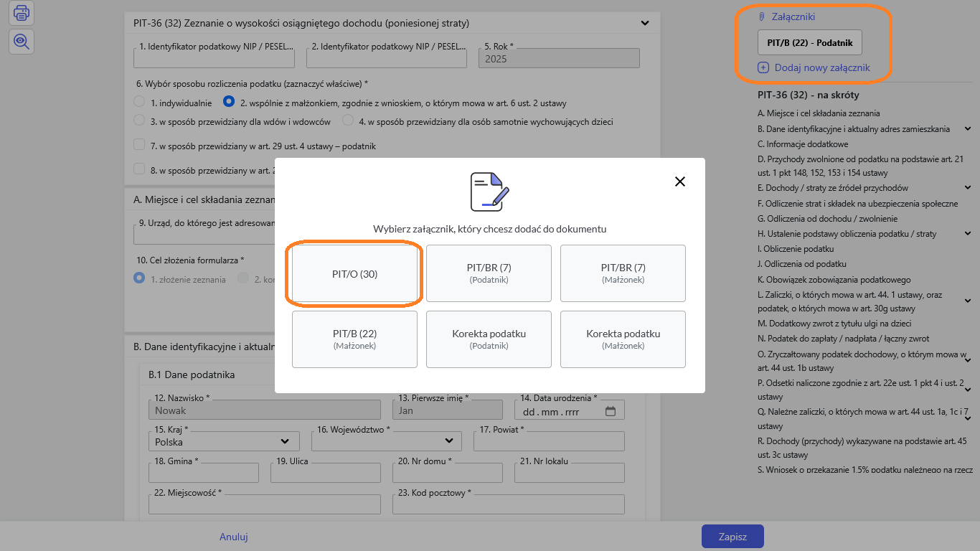The height and width of the screenshot is (551, 980).
Task: Click the paperclip Załączniki icon
Action: (762, 17)
